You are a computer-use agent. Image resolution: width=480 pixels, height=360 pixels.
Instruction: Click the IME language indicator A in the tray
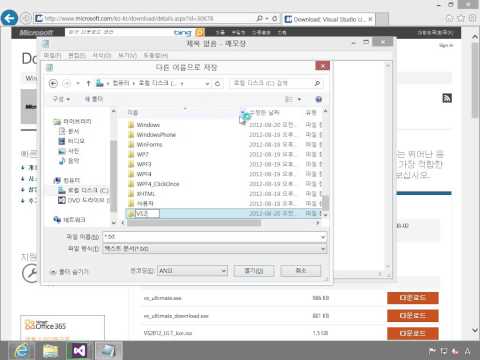pyautogui.click(x=468, y=351)
